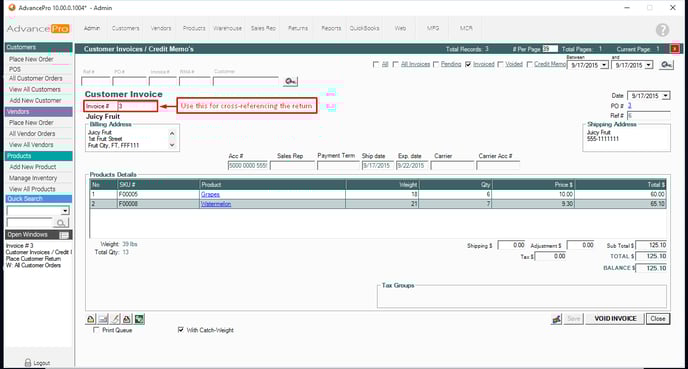688x369 pixels.
Task: Click the Shipping $ input field
Action: pyautogui.click(x=512, y=245)
